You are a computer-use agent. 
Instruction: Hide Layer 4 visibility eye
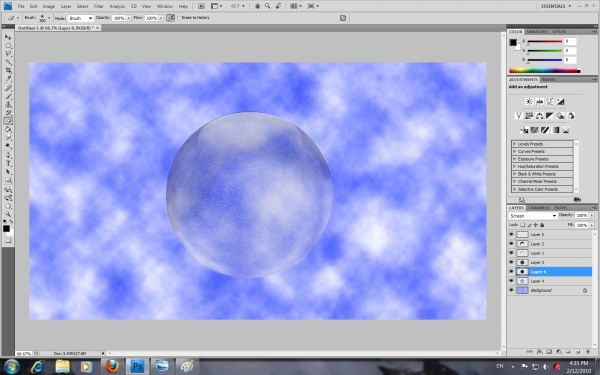coord(511,280)
